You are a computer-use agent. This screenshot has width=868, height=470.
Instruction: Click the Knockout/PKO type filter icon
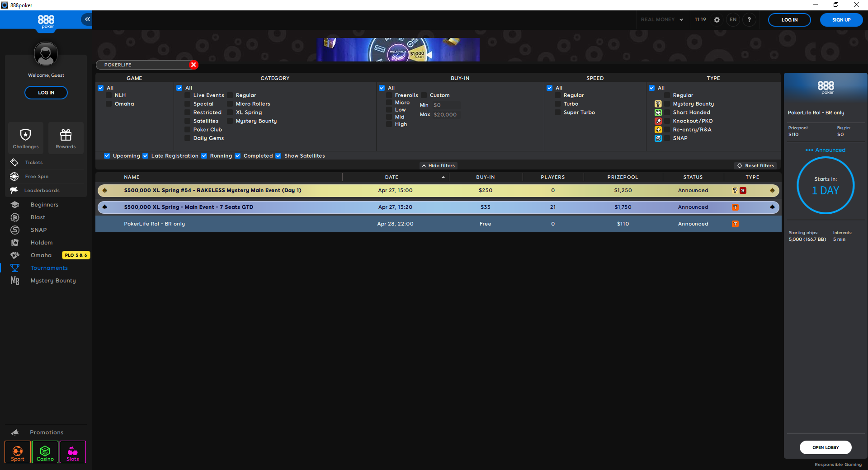[x=658, y=121]
